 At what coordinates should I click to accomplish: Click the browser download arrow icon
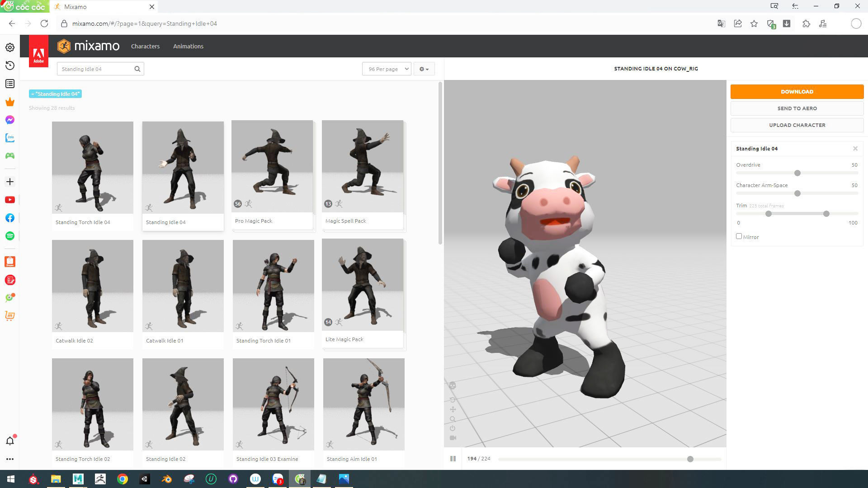(787, 23)
